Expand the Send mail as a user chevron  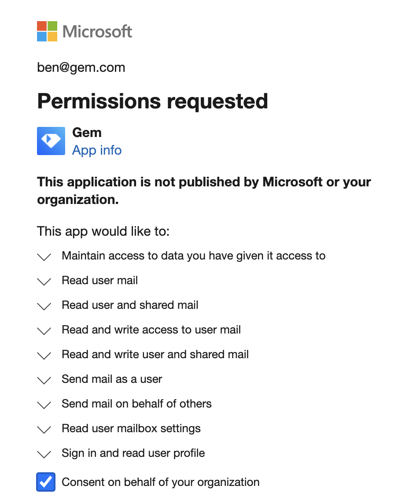(44, 380)
